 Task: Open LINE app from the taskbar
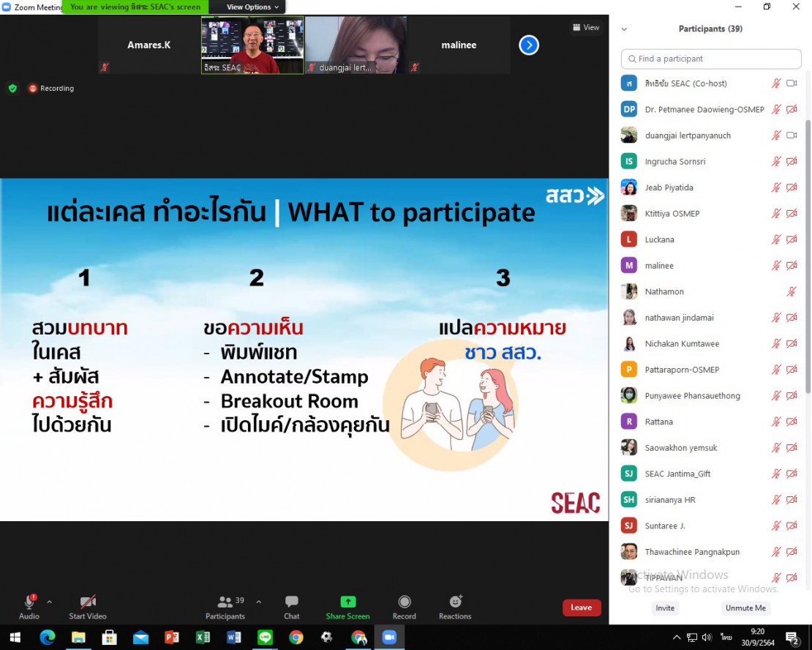(265, 638)
